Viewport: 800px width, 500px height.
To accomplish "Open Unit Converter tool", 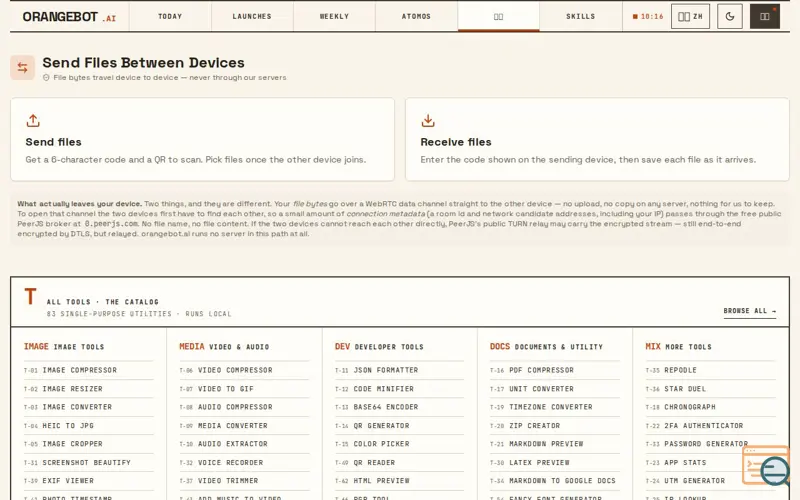I will coord(555,389).
